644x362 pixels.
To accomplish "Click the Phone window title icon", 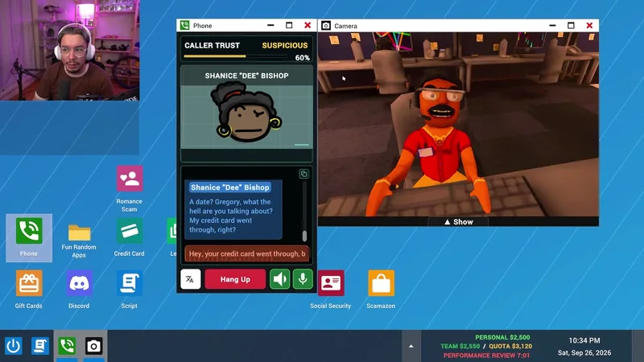I will [x=185, y=26].
